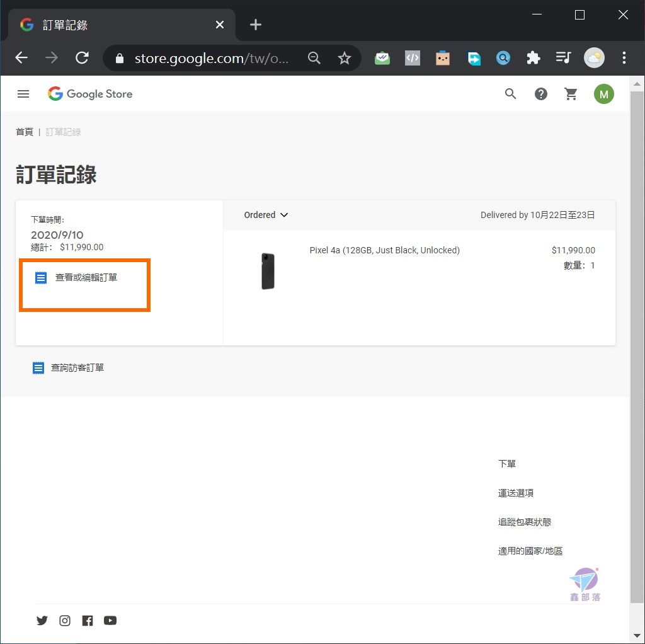
Task: Open the help question mark icon
Action: (x=540, y=94)
